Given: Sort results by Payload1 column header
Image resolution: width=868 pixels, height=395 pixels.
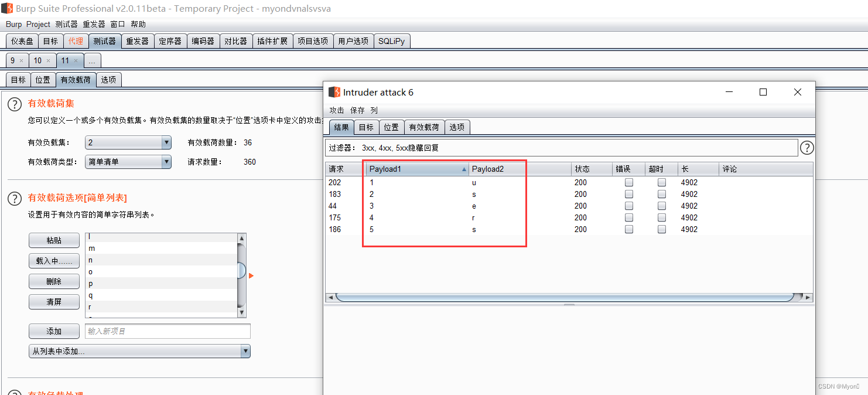Looking at the screenshot, I should (417, 169).
